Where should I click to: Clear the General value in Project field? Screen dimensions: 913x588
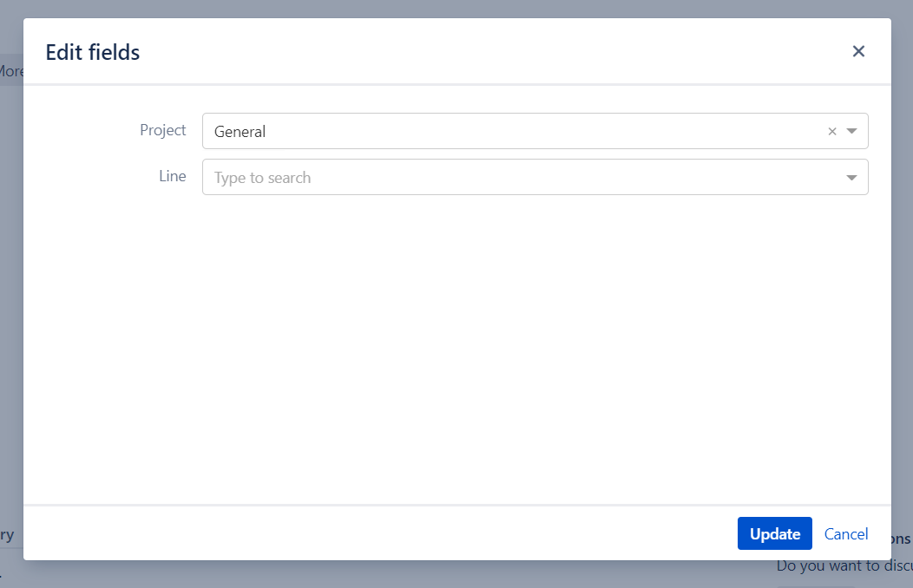832,132
